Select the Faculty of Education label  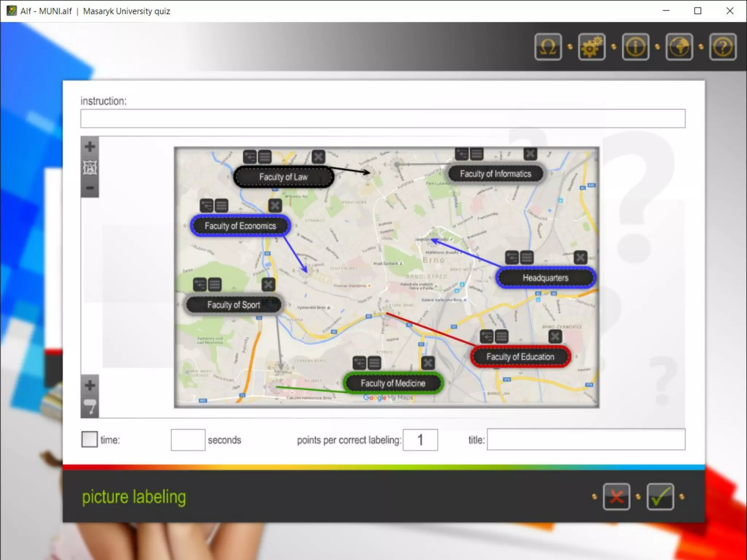pos(520,357)
